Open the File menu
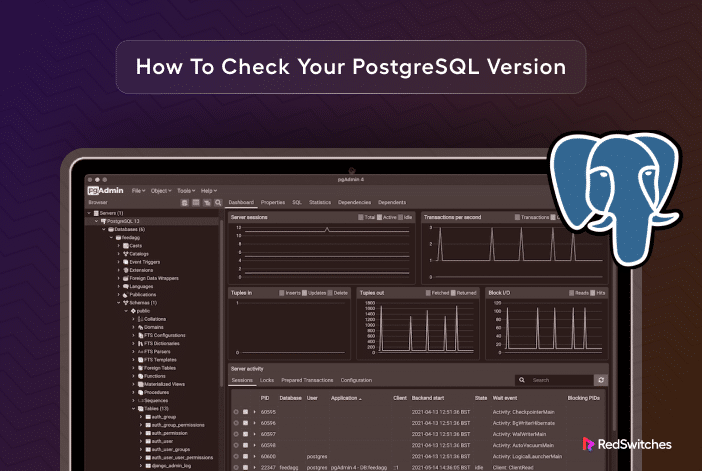702x471 pixels. coord(138,191)
